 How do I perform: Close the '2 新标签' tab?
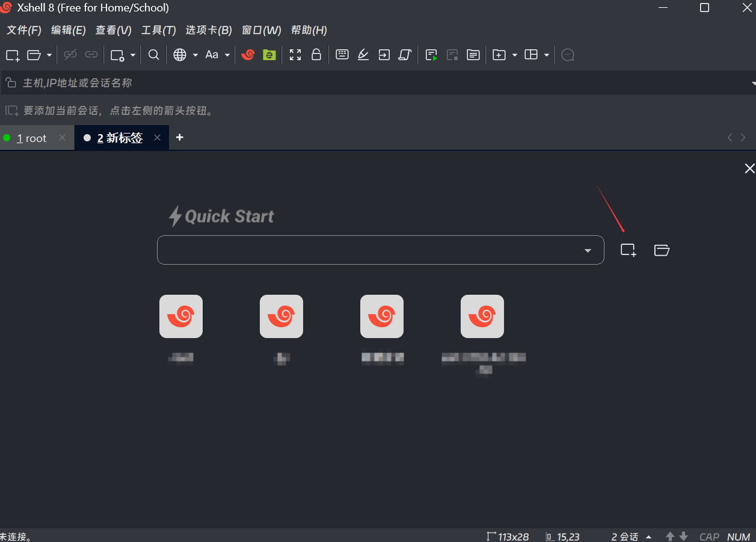pos(158,138)
